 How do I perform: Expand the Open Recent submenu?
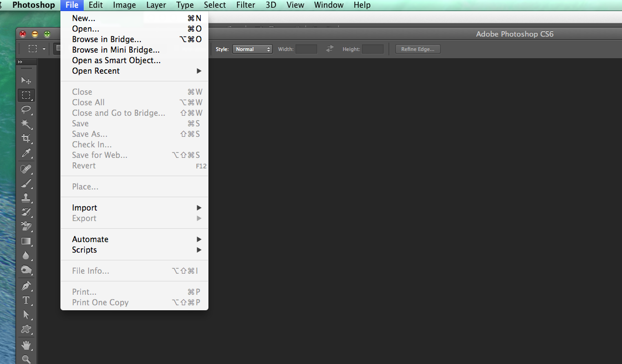(x=134, y=71)
